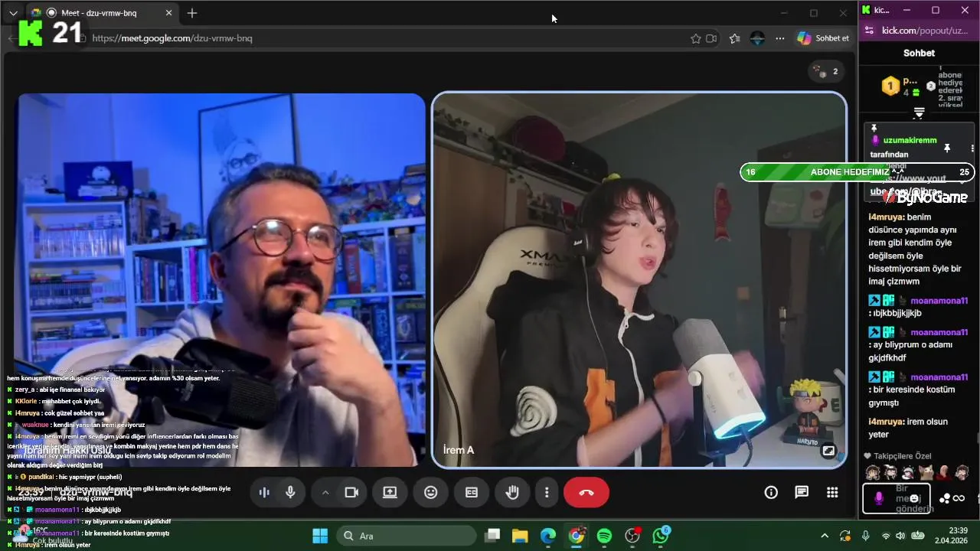Image resolution: width=980 pixels, height=551 pixels.
Task: Open pinned message options menu
Action: click(x=972, y=148)
